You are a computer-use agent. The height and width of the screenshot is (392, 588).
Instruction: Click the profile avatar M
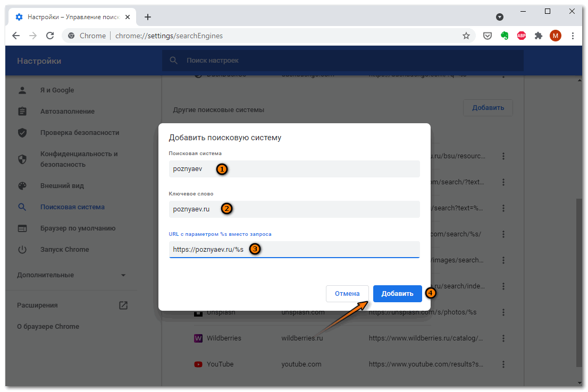pyautogui.click(x=556, y=36)
